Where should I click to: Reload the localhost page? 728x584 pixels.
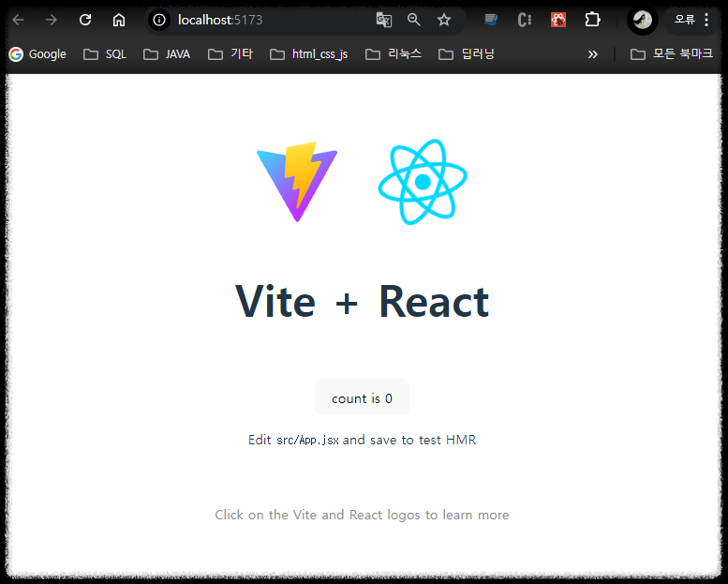[85, 20]
